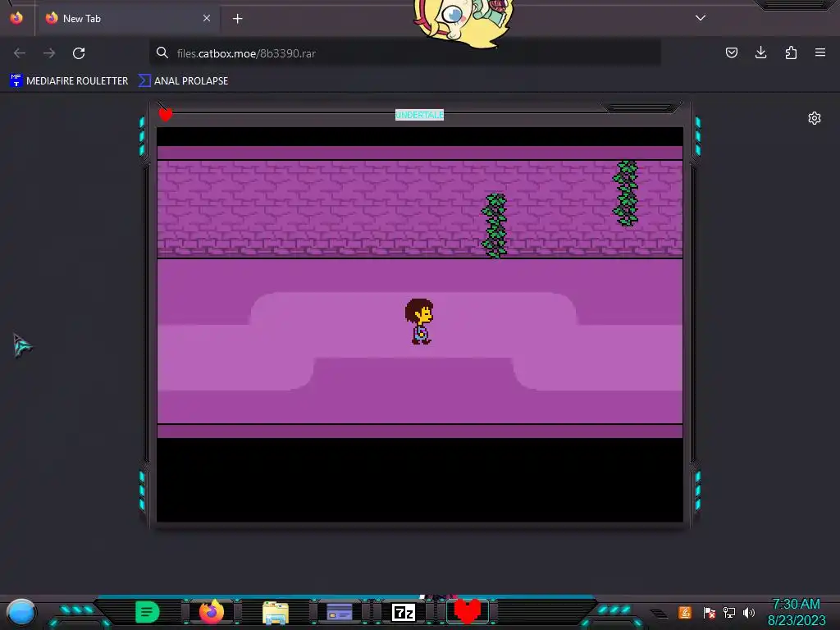This screenshot has width=840, height=630.
Task: Focus the files.catbox.moe address bar
Action: tap(405, 53)
